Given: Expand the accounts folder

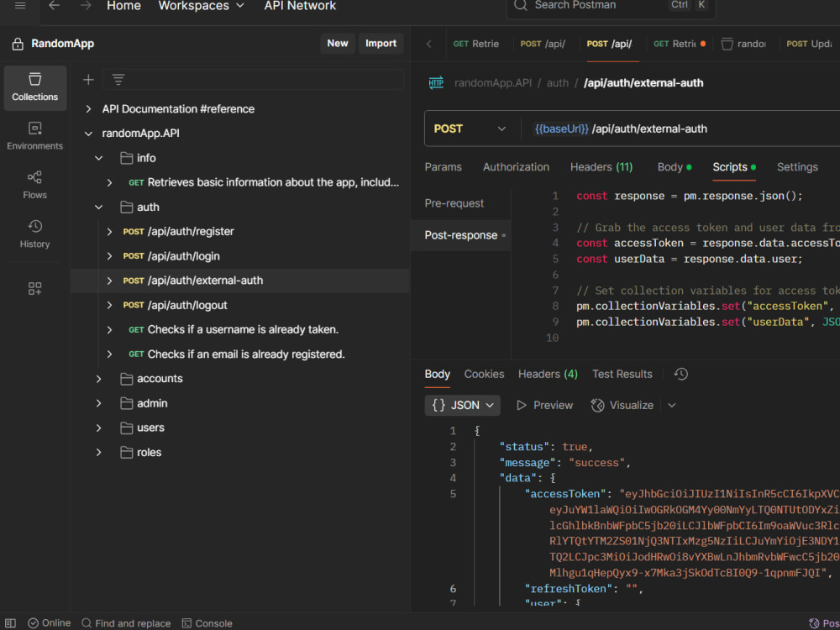Looking at the screenshot, I should click(98, 379).
